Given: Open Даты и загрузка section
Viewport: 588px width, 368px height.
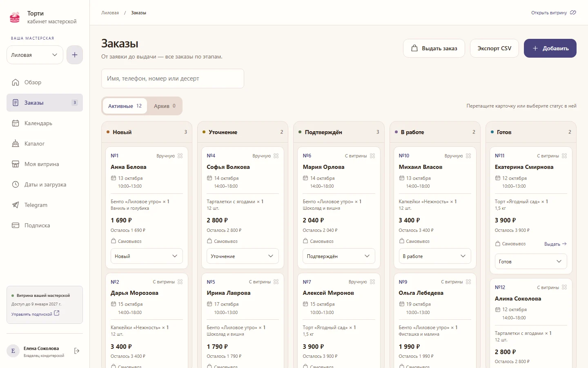Looking at the screenshot, I should [x=45, y=184].
